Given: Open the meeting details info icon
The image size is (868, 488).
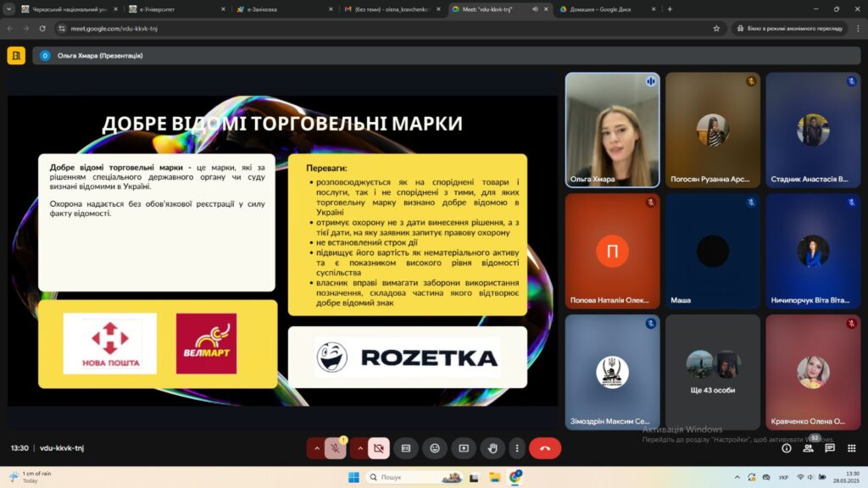Looking at the screenshot, I should (787, 448).
